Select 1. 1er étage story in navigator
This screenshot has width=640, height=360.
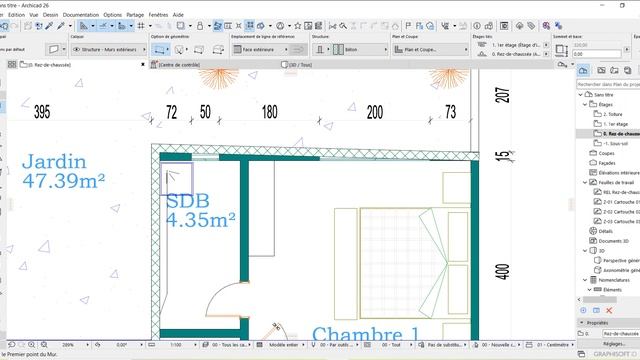click(616, 124)
